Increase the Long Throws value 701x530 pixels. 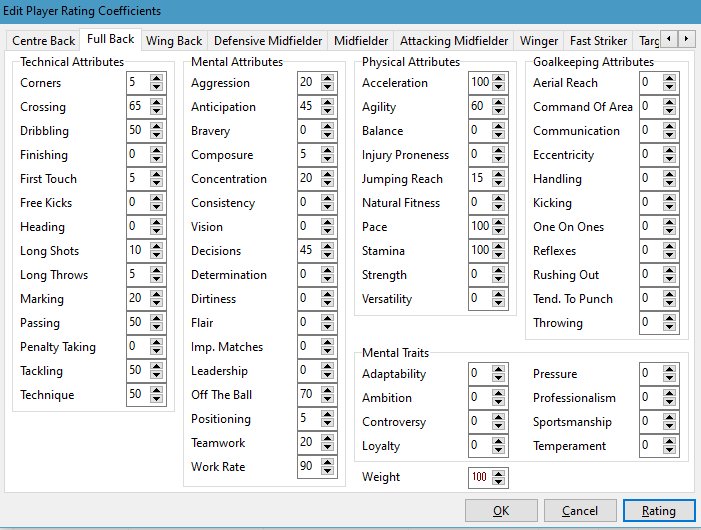click(x=156, y=270)
